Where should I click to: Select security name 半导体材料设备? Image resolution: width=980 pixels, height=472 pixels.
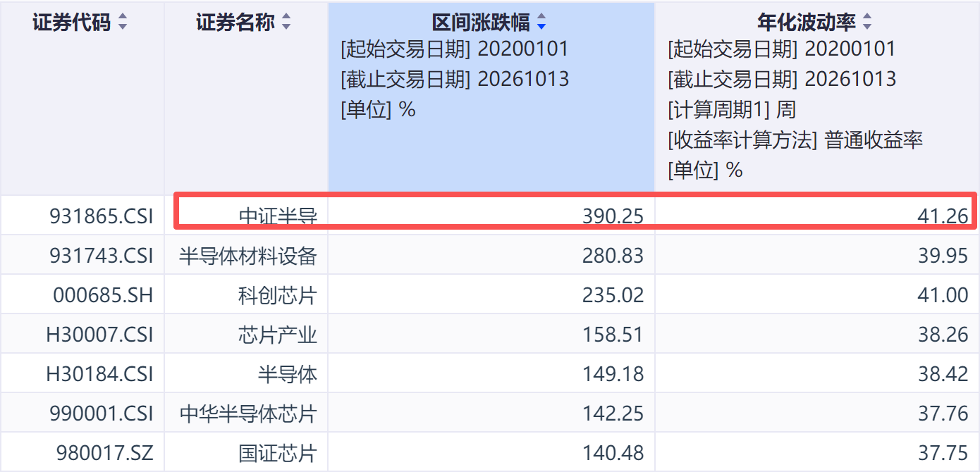tap(248, 256)
